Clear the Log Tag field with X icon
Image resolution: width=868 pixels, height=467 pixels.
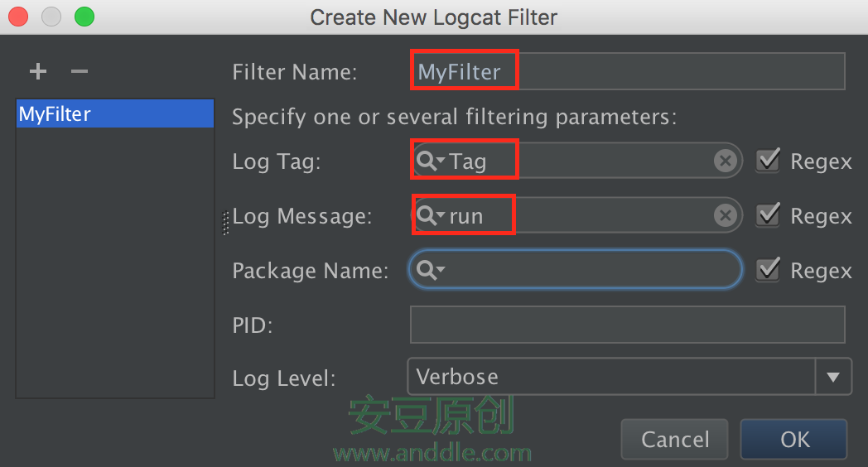(x=726, y=161)
